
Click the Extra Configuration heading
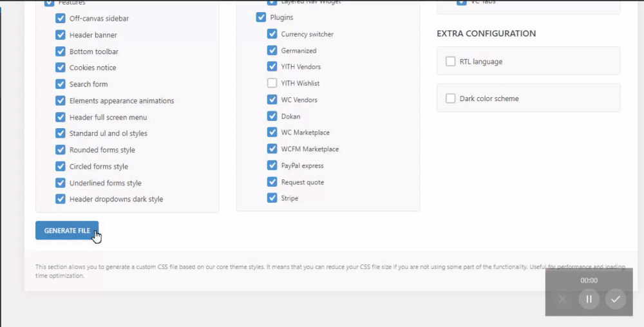(x=486, y=33)
